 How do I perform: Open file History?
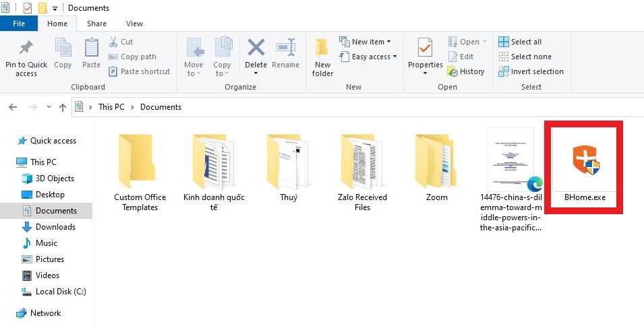pos(466,71)
